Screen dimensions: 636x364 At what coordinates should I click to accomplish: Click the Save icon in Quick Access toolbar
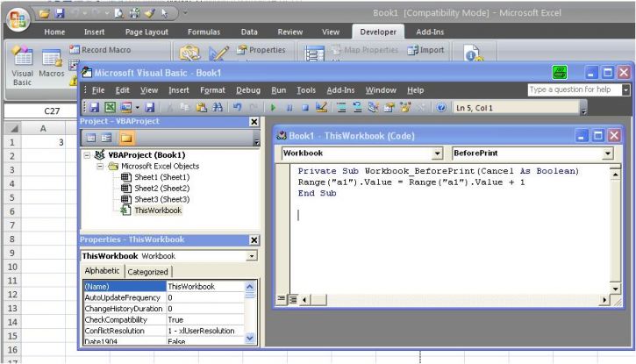60,14
